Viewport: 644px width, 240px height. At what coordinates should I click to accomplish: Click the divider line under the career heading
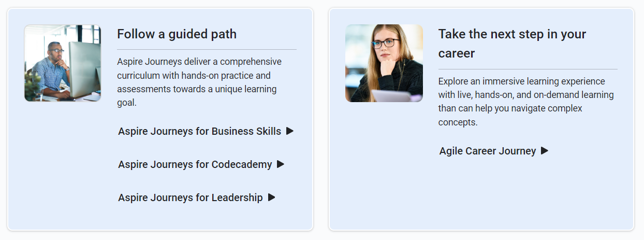[x=528, y=69]
